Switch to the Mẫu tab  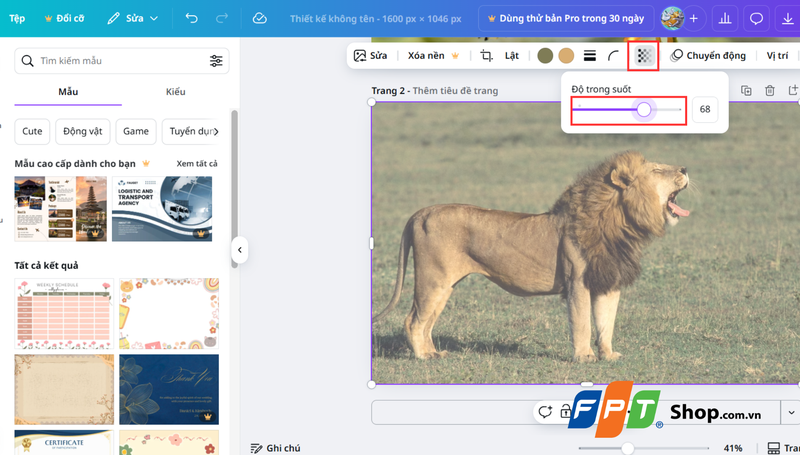pyautogui.click(x=68, y=92)
